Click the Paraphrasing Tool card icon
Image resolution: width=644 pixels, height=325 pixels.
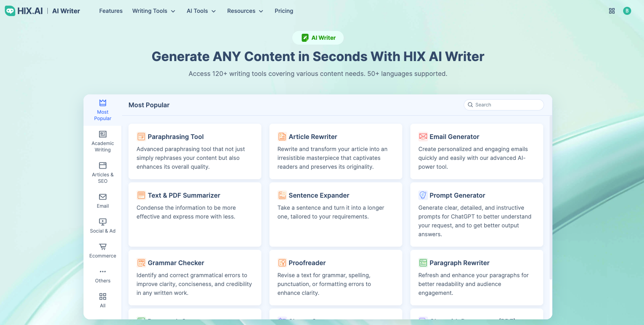(x=141, y=137)
